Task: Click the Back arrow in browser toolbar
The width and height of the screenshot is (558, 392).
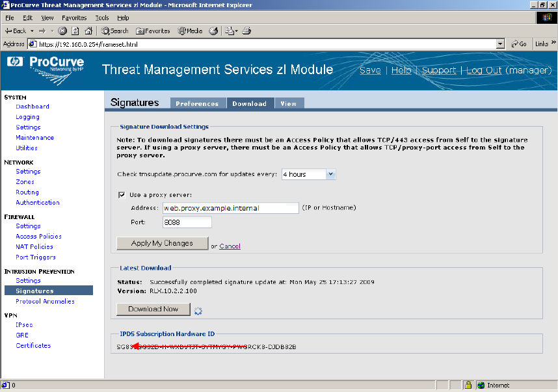Action: [16, 31]
